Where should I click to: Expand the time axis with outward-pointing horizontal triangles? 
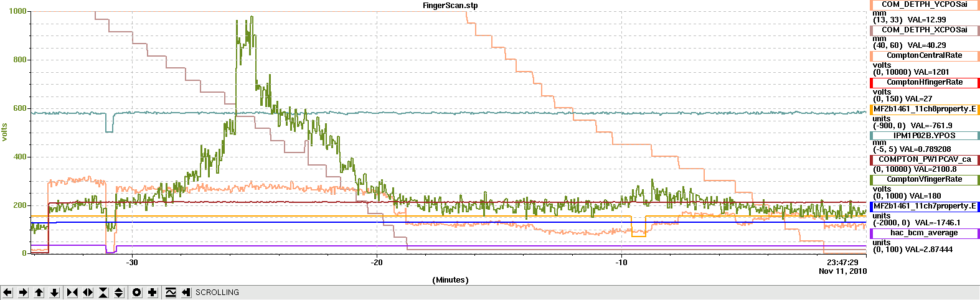(x=88, y=293)
